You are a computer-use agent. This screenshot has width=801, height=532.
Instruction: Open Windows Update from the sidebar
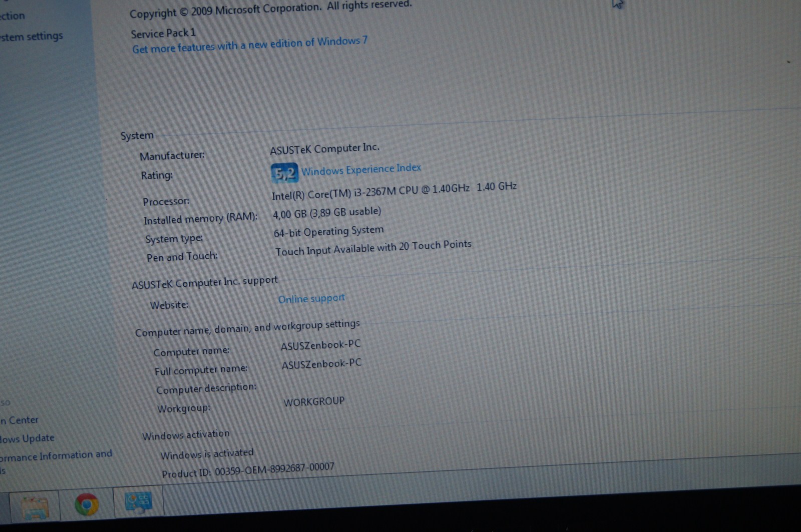coord(27,438)
